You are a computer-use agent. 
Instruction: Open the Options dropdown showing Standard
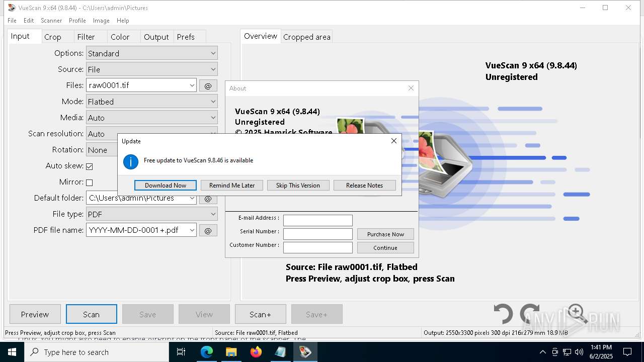click(x=152, y=53)
